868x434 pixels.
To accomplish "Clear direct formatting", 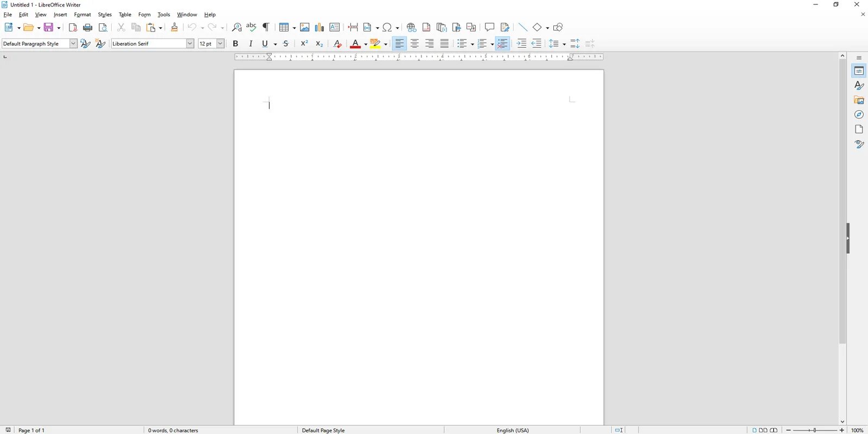I will pyautogui.click(x=337, y=43).
